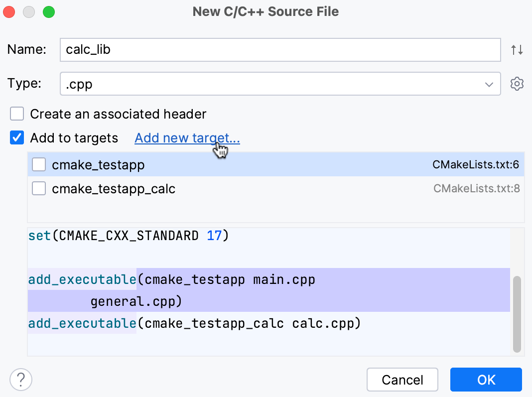Select the cmake_testapp_calc target row
The image size is (532, 397).
point(224,189)
